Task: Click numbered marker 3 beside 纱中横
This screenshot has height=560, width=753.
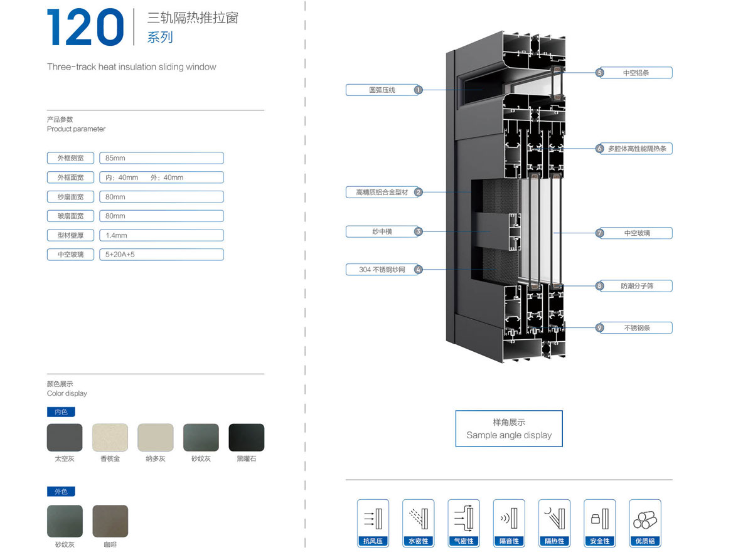Action: coord(418,231)
